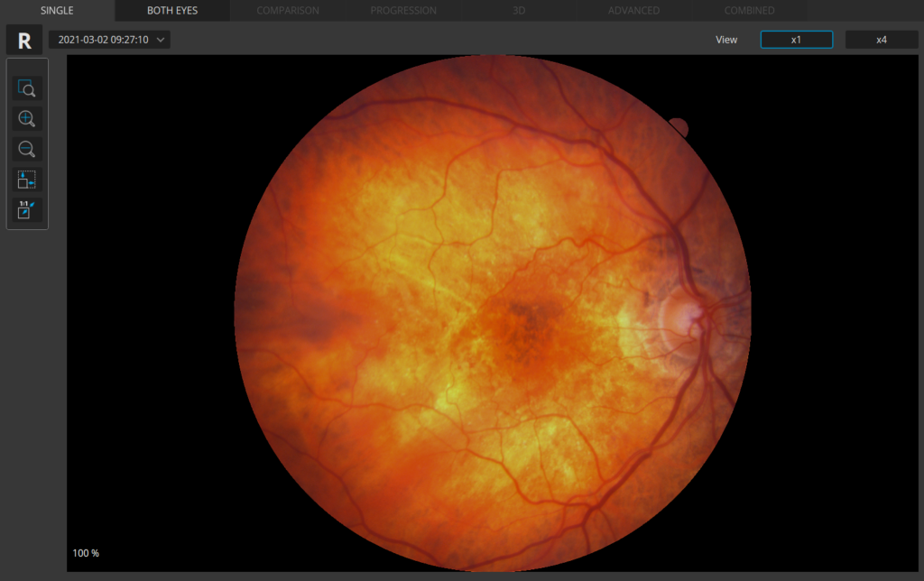Switch view to x4
Viewport: 924px width, 581px height.
point(882,40)
